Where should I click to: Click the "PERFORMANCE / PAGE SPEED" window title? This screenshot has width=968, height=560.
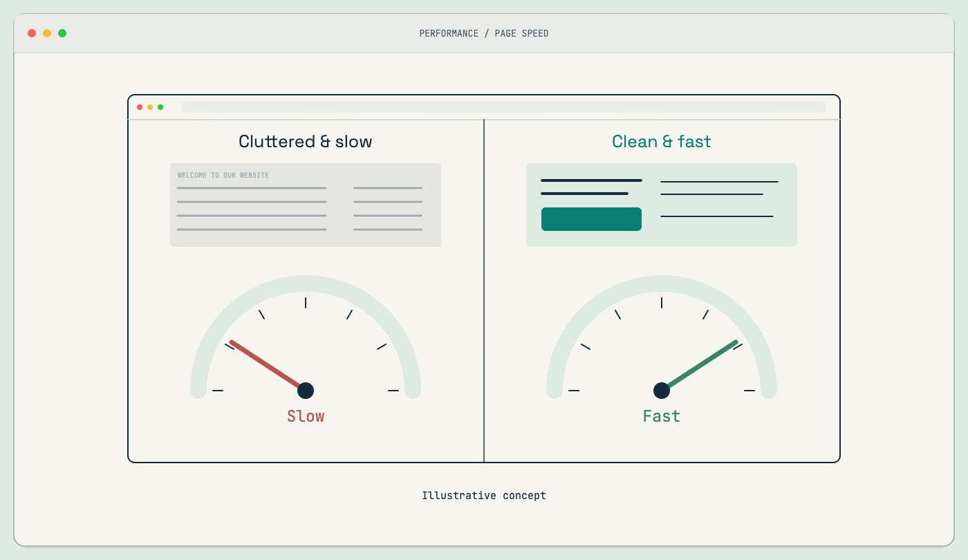(x=484, y=33)
